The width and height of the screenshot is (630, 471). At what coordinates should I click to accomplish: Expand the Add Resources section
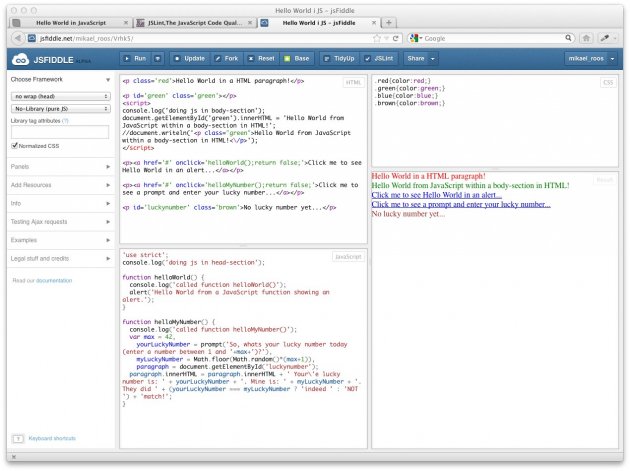(x=60, y=185)
